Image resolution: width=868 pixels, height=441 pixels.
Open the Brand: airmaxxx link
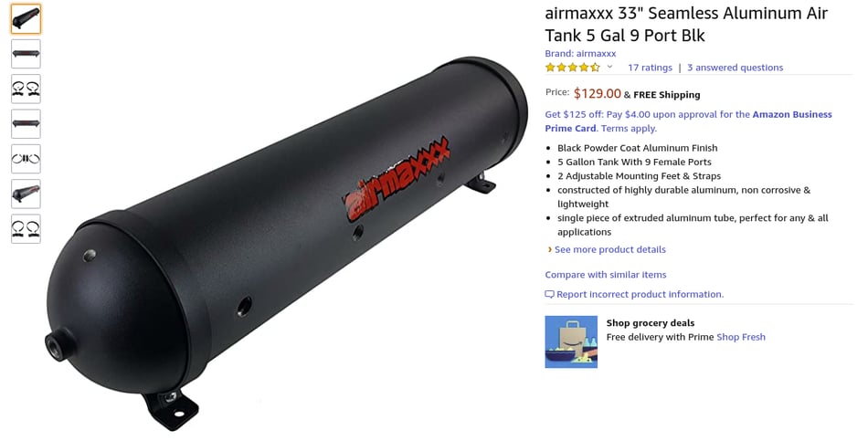tap(580, 54)
